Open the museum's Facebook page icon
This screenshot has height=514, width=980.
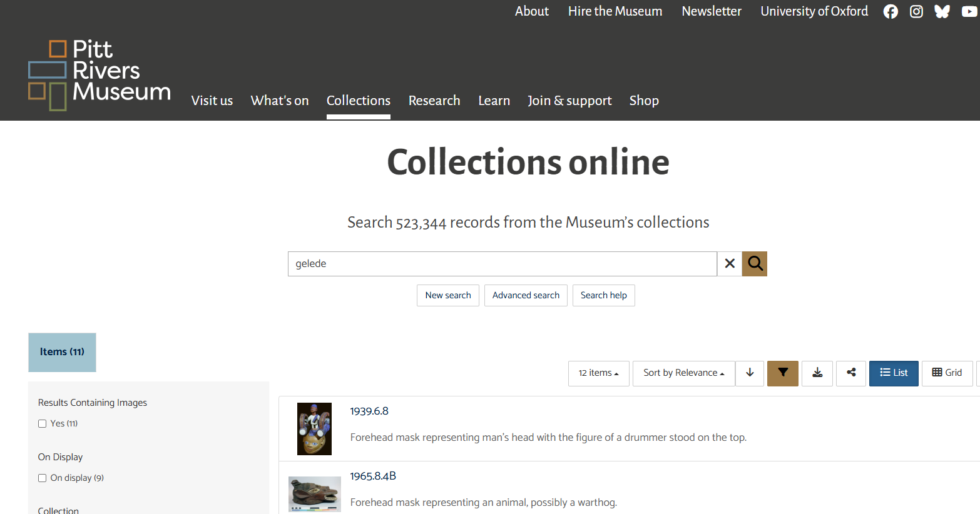pyautogui.click(x=891, y=11)
